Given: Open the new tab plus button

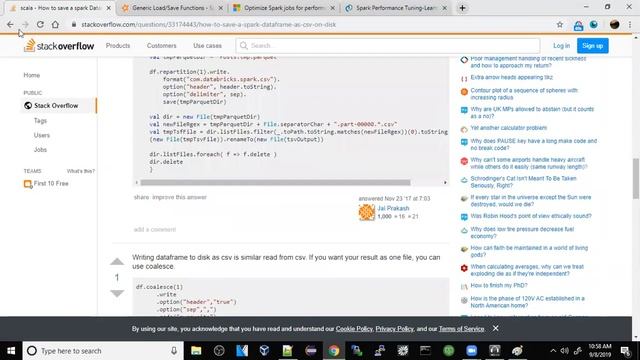Looking at the screenshot, I should tap(462, 8).
